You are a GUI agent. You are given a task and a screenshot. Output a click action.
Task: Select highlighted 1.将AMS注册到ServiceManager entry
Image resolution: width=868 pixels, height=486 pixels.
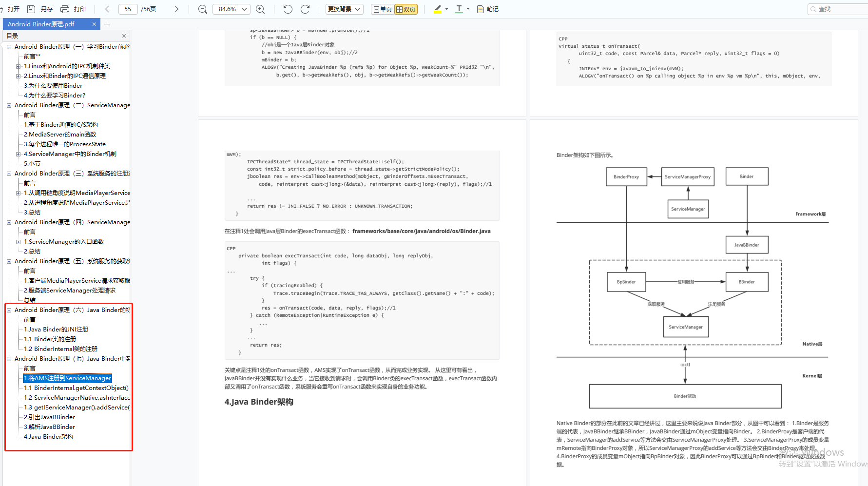tap(68, 378)
